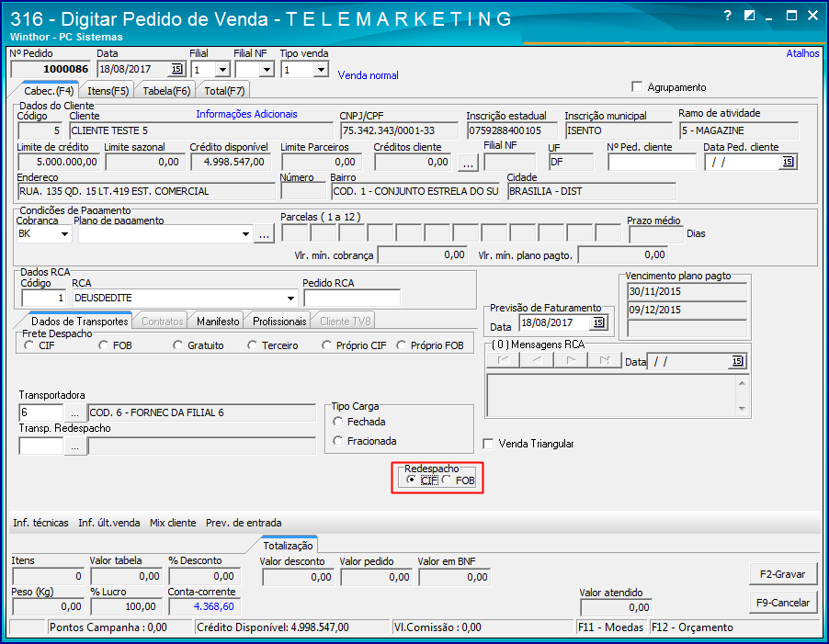Select the Totalização tab

click(288, 545)
